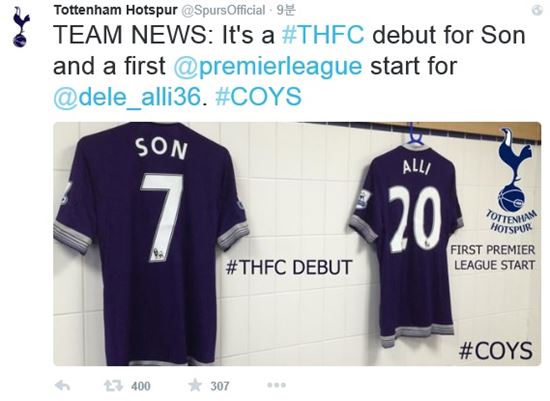Screen dimensions: 550x401
Task: Click the Tottenham crest in the photo
Action: (x=512, y=181)
